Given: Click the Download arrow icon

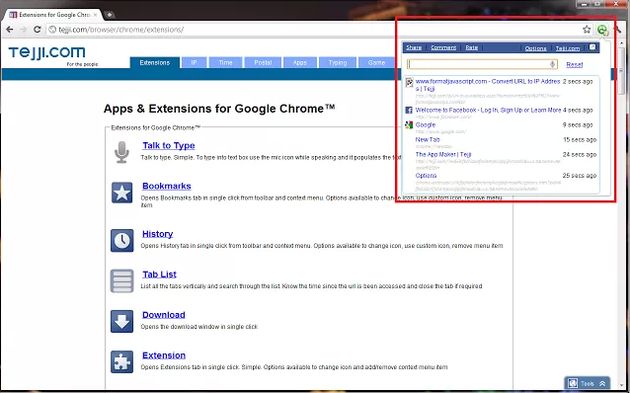Looking at the screenshot, I should [x=122, y=321].
